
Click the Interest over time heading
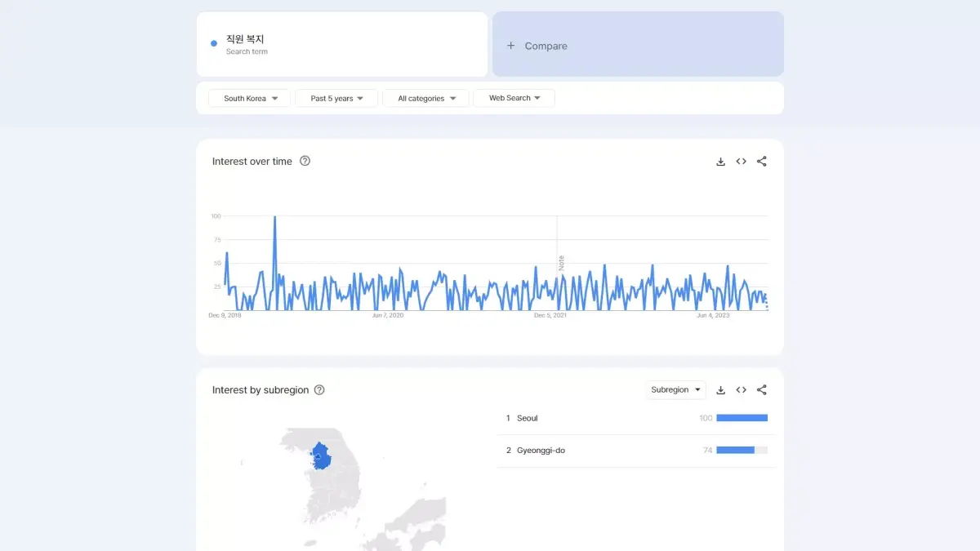(252, 162)
